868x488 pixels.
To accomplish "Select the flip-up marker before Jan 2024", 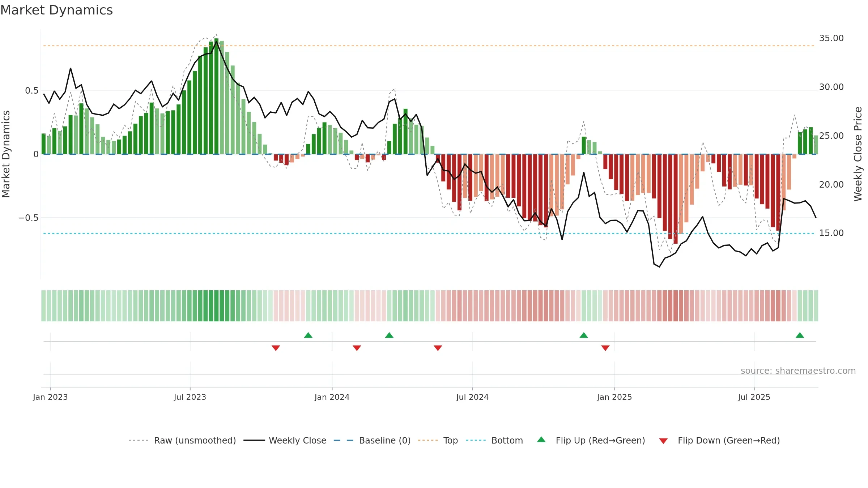I will [308, 335].
